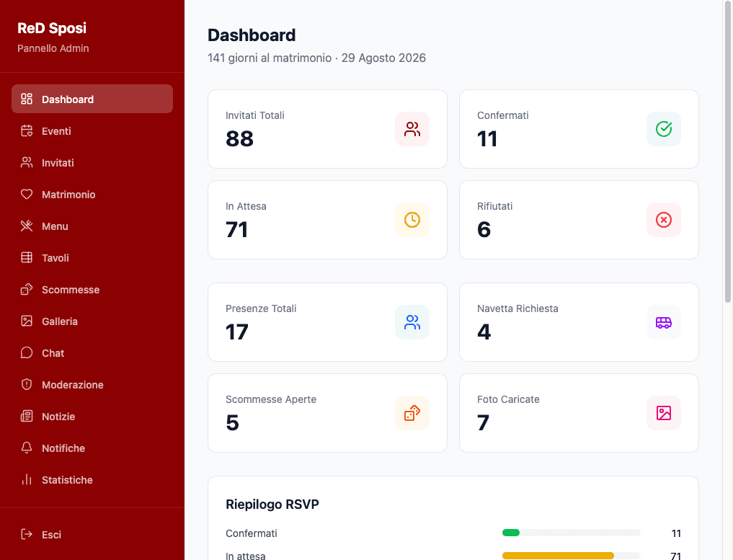Image resolution: width=733 pixels, height=560 pixels.
Task: Click the clock icon on In Attesa card
Action: pyautogui.click(x=412, y=220)
